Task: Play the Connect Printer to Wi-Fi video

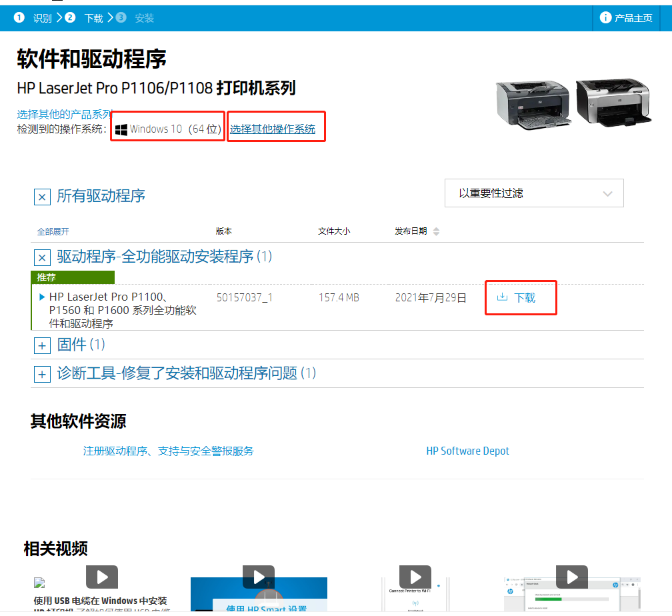Action: click(x=415, y=577)
